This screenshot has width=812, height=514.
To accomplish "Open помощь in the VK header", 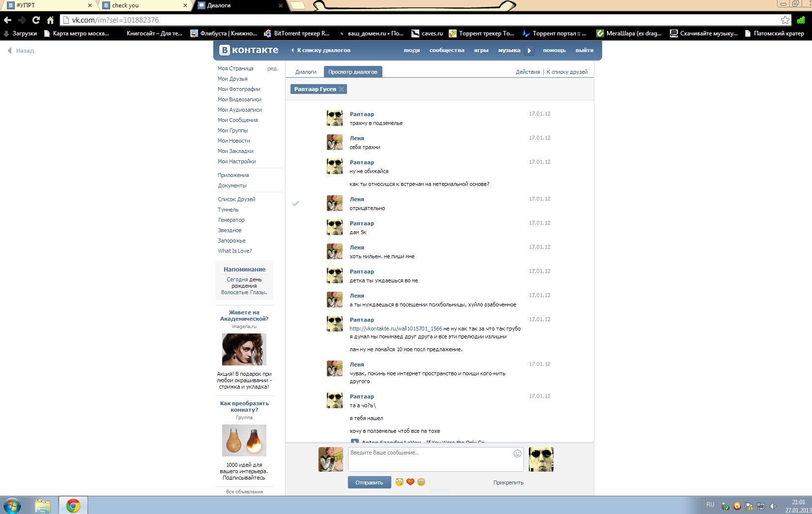I will pos(554,50).
